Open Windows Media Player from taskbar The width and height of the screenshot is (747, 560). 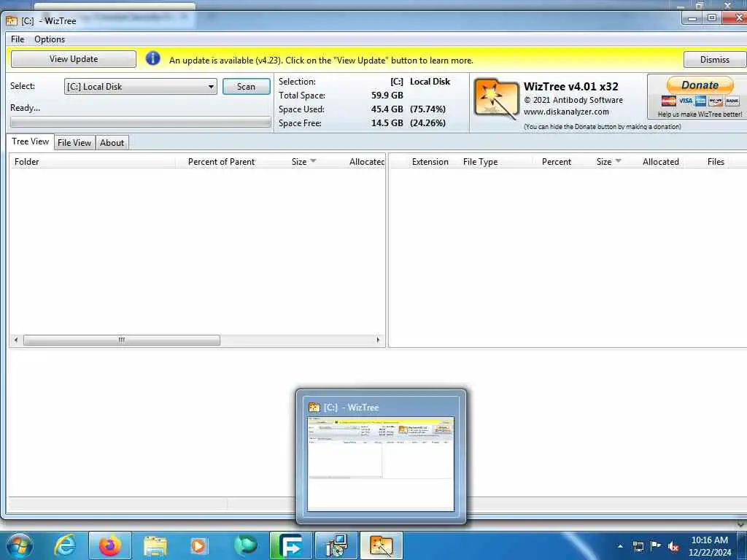pyautogui.click(x=198, y=546)
